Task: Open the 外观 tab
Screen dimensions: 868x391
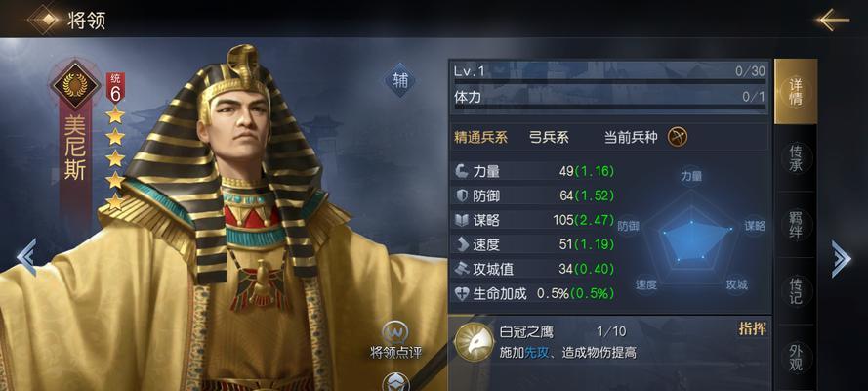Action: click(x=796, y=357)
